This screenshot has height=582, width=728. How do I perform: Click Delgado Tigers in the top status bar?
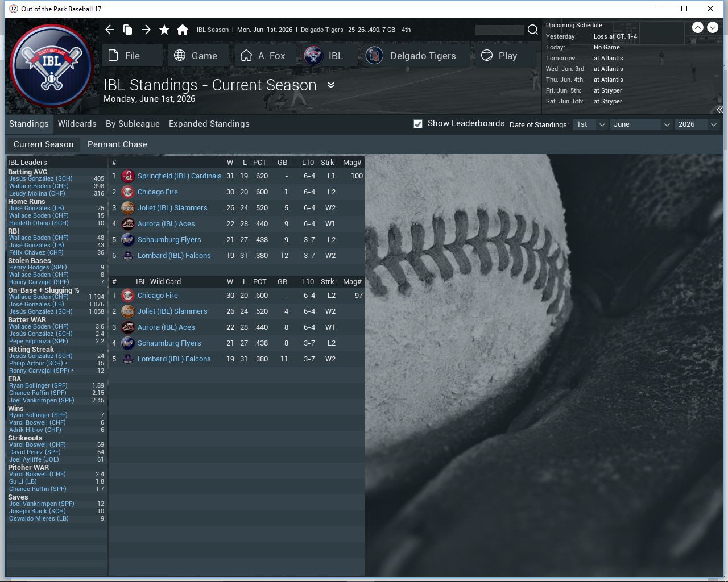[x=322, y=30]
